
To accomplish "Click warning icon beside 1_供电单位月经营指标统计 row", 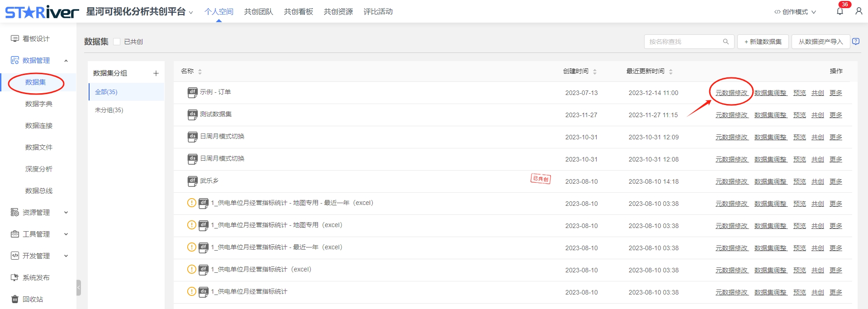I will click(191, 291).
